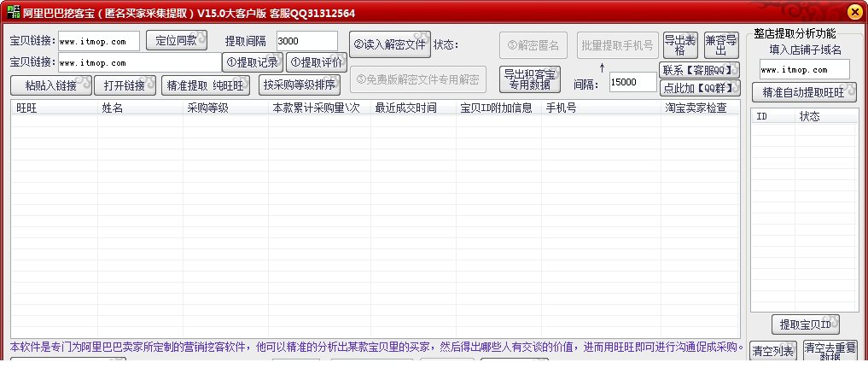
Task: Click the 整店提取分析功能 group title
Action: (795, 34)
